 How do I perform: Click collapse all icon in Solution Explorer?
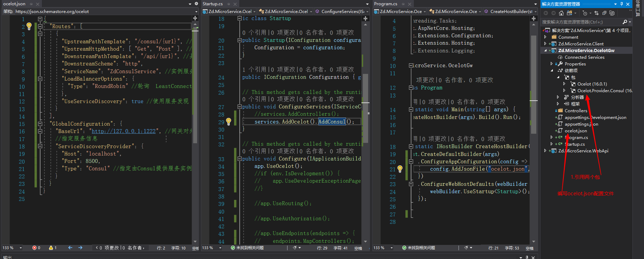pyautogui.click(x=604, y=13)
